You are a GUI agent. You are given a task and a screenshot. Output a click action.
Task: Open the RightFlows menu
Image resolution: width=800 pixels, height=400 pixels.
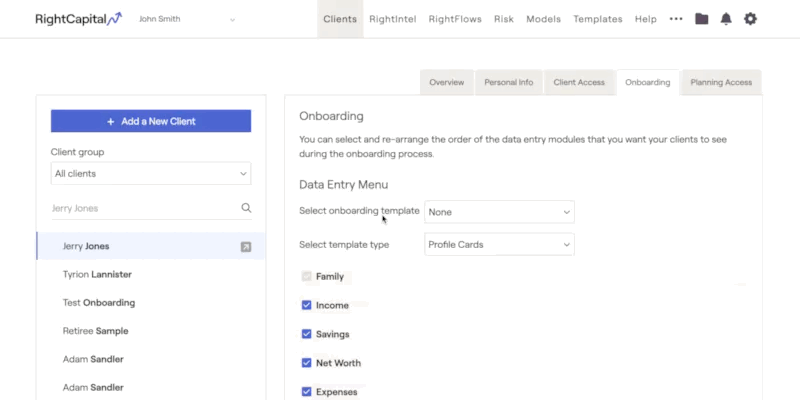click(455, 19)
